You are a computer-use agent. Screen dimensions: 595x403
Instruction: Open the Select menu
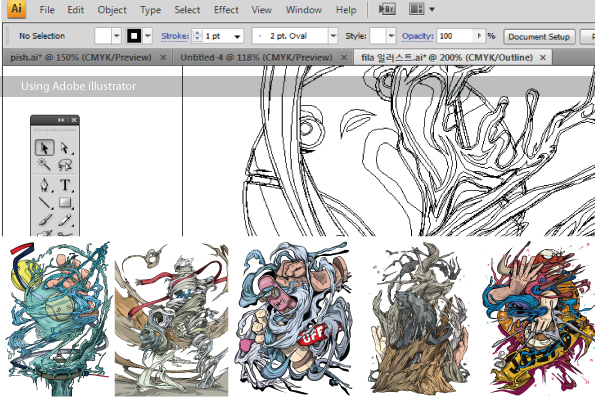pos(187,9)
